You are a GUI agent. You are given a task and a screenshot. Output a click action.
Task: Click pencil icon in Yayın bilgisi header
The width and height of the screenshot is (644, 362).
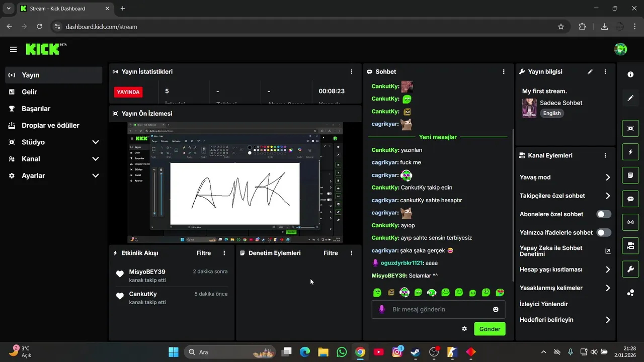[x=590, y=72]
